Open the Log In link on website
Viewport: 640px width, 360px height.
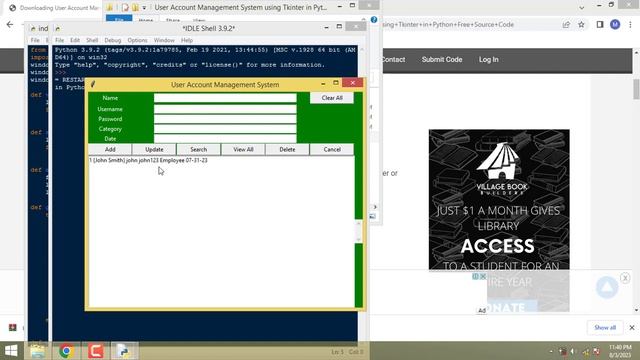tap(488, 60)
